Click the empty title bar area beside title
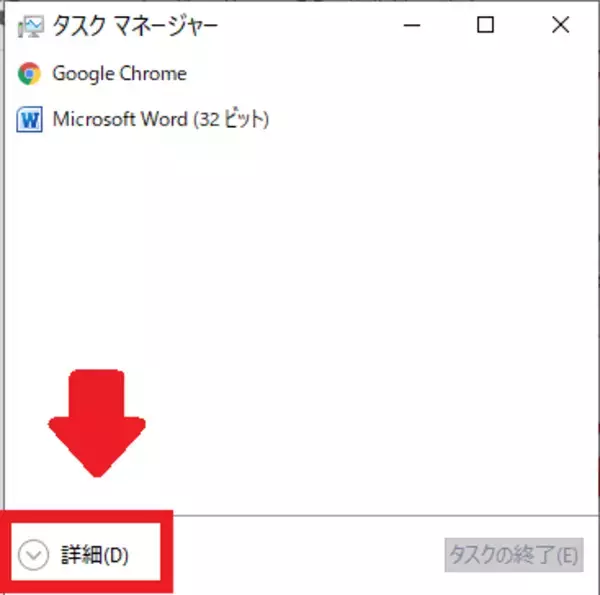600x595 pixels. click(306, 25)
